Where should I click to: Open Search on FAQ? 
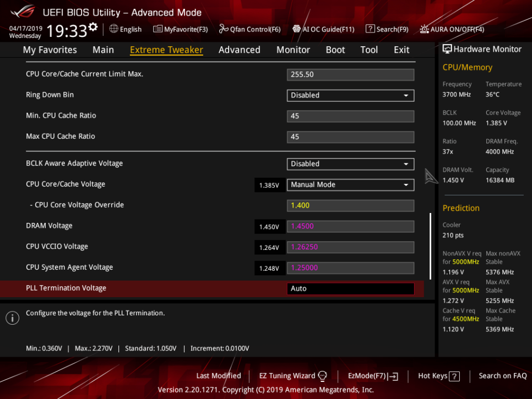[502, 376]
